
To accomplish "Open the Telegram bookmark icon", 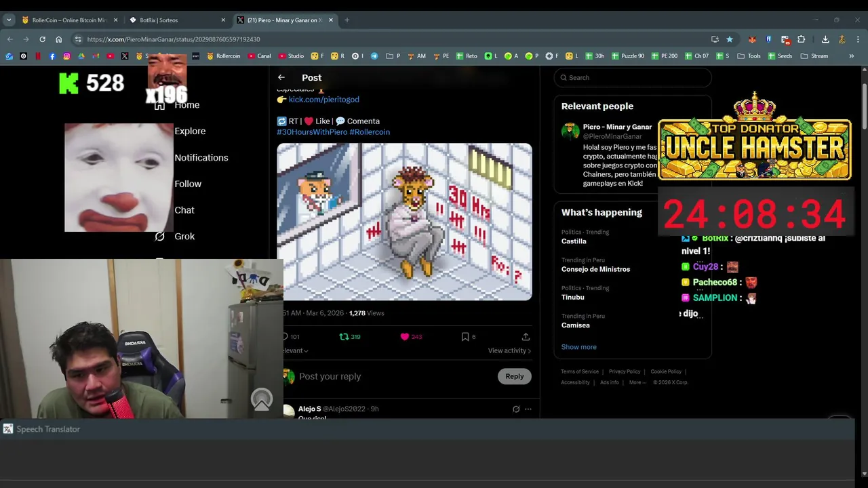I will click(x=374, y=56).
